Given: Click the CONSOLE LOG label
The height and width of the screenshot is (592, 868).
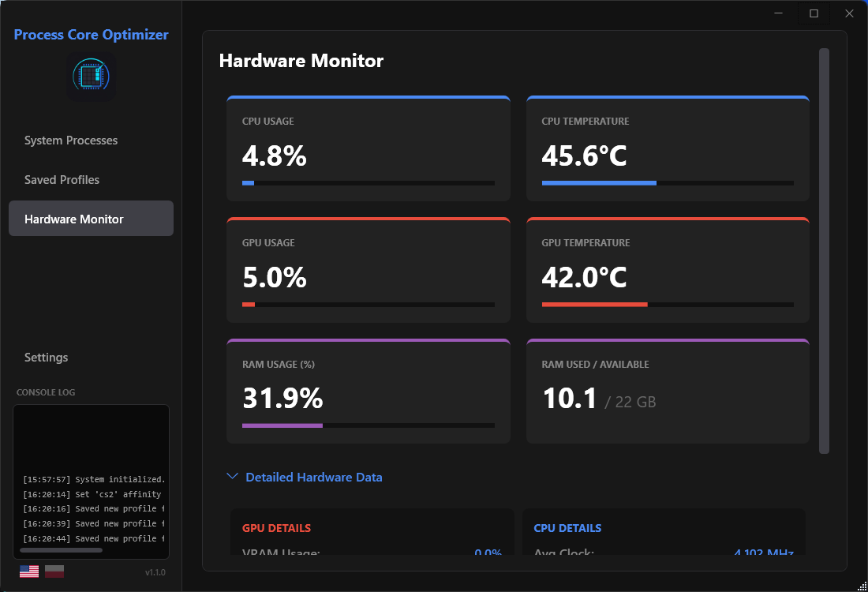Looking at the screenshot, I should 46,392.
